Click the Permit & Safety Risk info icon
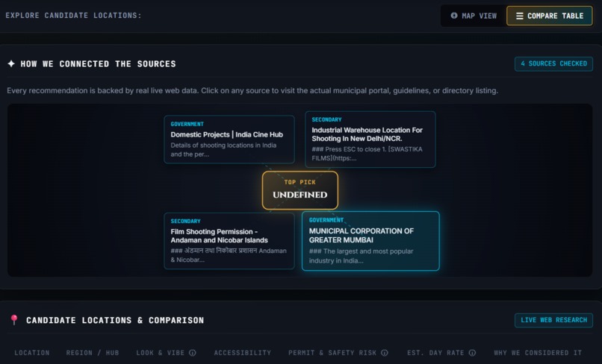The width and height of the screenshot is (602, 364). pos(385,353)
